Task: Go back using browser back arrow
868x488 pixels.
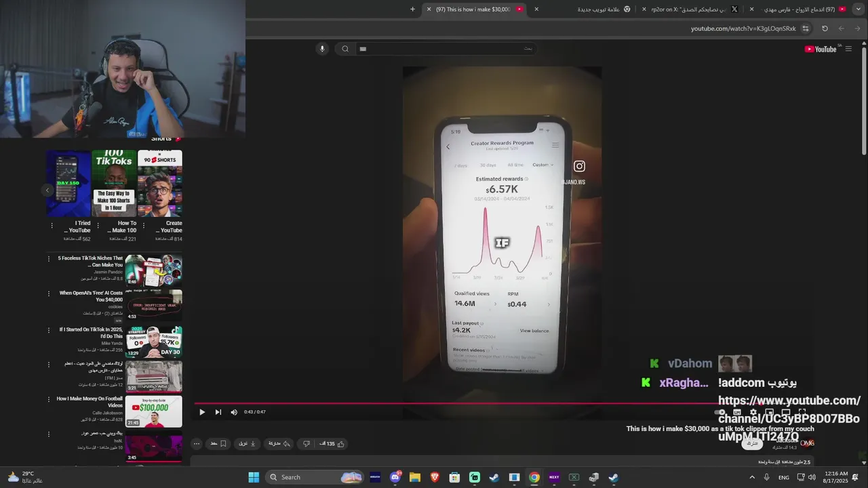Action: click(857, 28)
